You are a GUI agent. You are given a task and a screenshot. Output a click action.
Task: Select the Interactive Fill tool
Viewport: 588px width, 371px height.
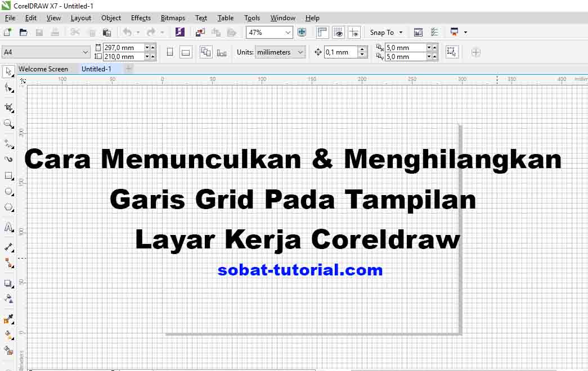[8, 335]
